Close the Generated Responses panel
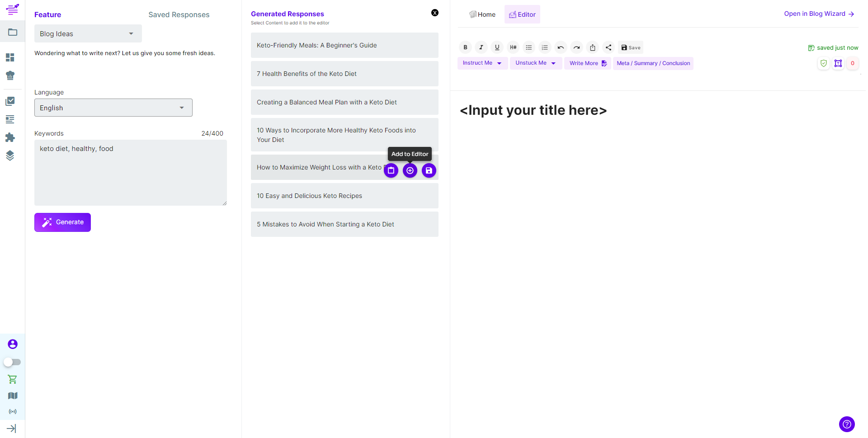This screenshot has height=438, width=868. pos(435,13)
